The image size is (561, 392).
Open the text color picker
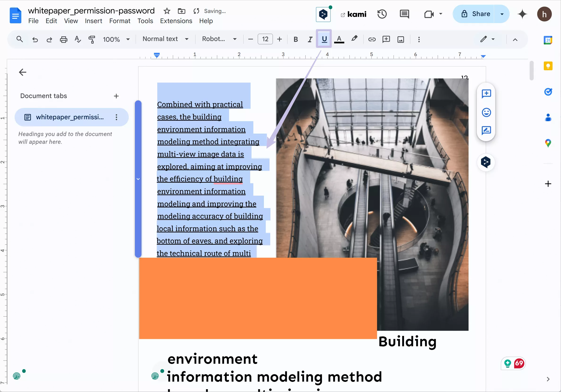click(x=339, y=39)
